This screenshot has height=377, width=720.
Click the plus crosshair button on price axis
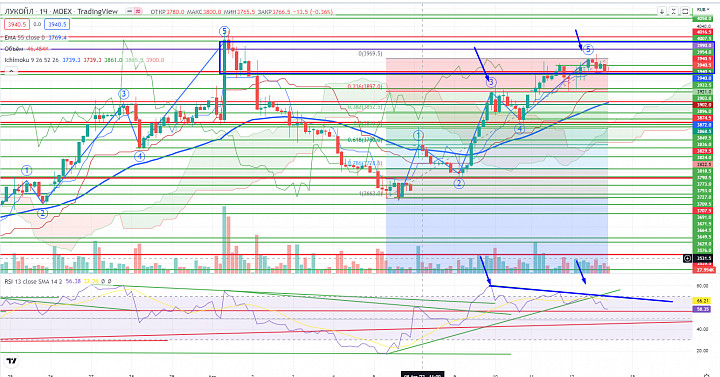[x=687, y=259]
